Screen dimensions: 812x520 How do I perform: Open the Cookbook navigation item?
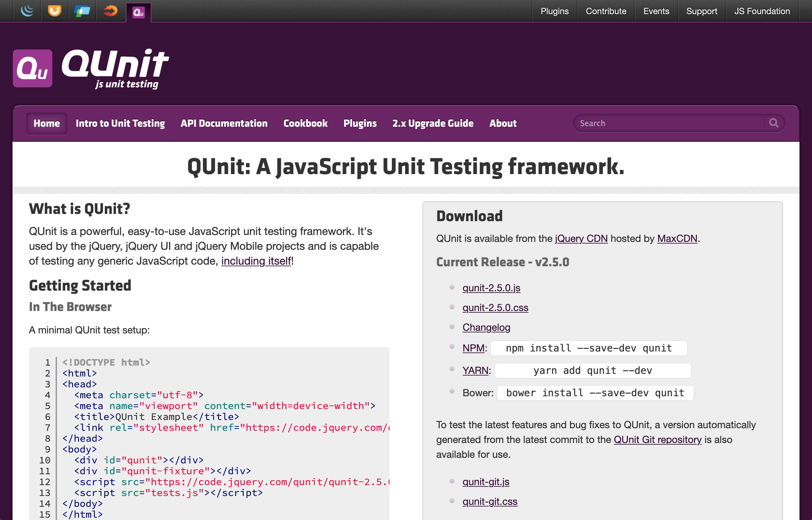(305, 123)
